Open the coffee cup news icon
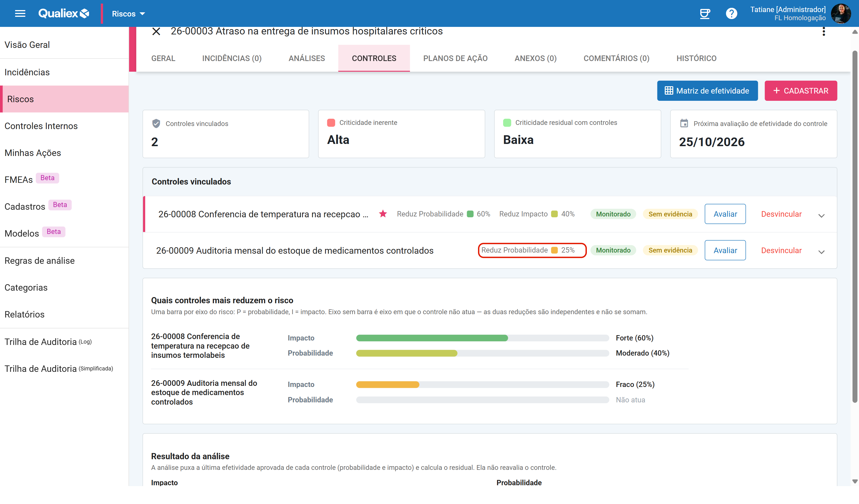Image resolution: width=859 pixels, height=504 pixels. pos(704,14)
